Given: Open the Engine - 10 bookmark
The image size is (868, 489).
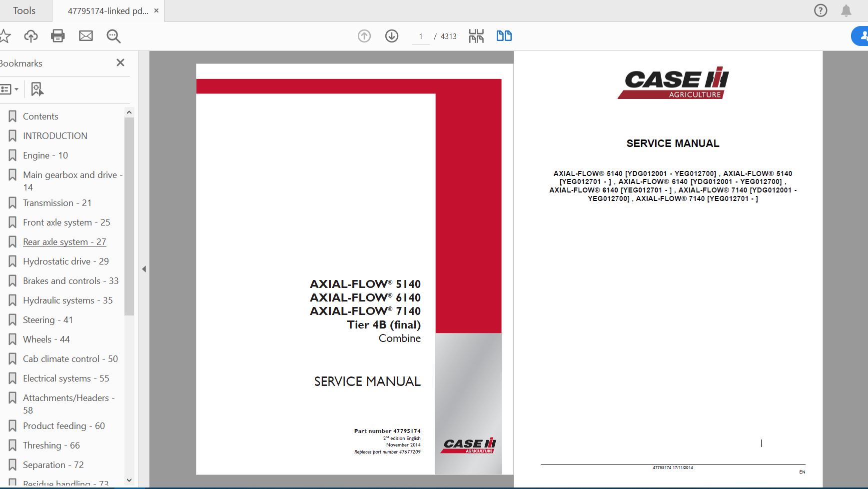Looking at the screenshot, I should (x=45, y=155).
